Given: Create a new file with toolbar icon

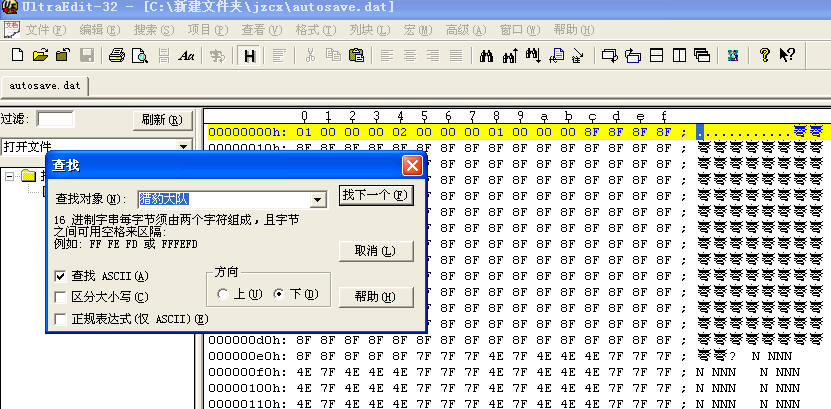Looking at the screenshot, I should pos(17,55).
